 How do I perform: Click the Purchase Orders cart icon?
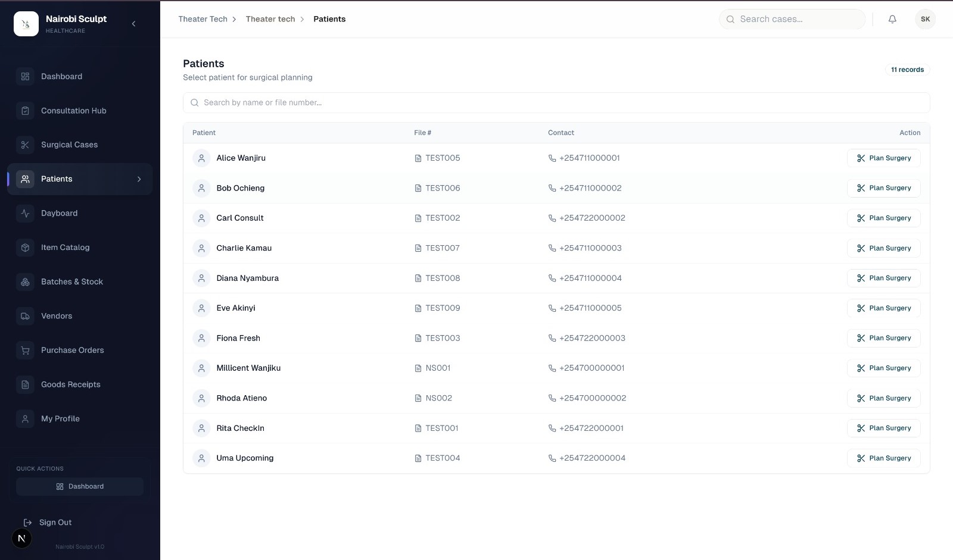point(25,351)
